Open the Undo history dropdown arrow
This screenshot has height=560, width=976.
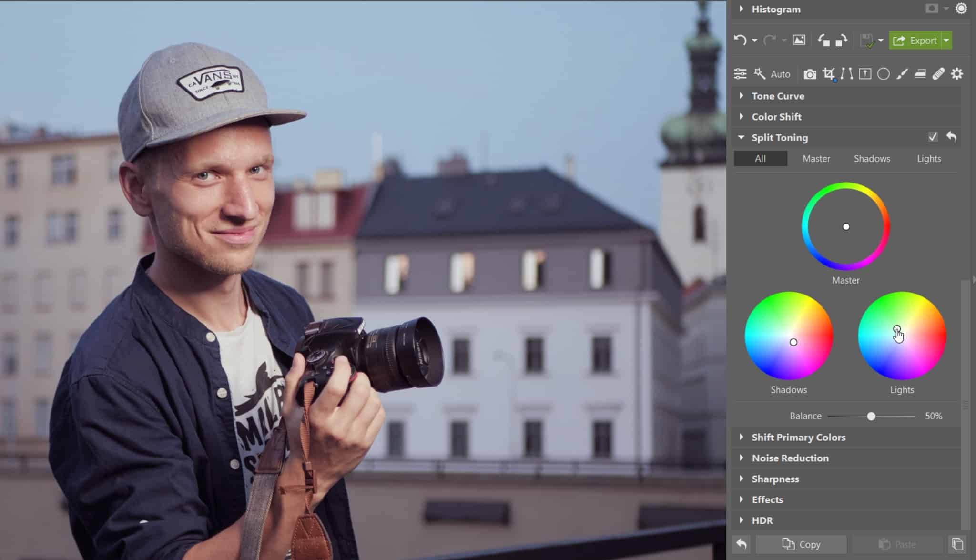[754, 41]
